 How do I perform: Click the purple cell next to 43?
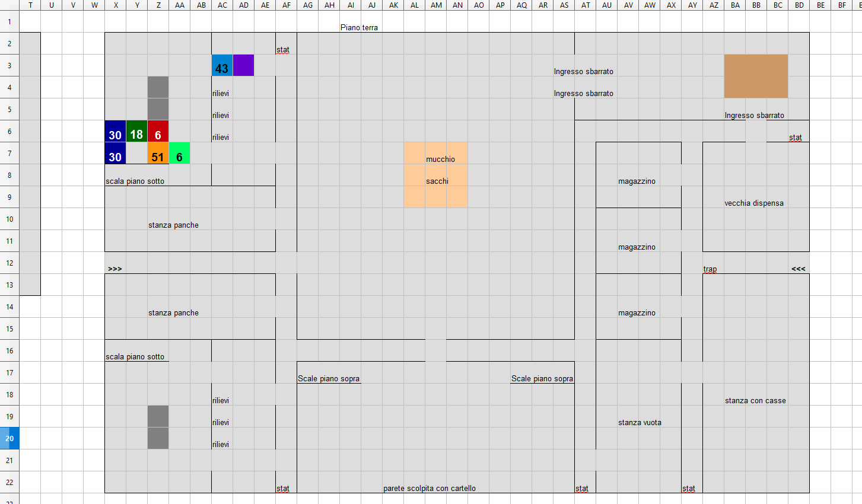pos(243,66)
